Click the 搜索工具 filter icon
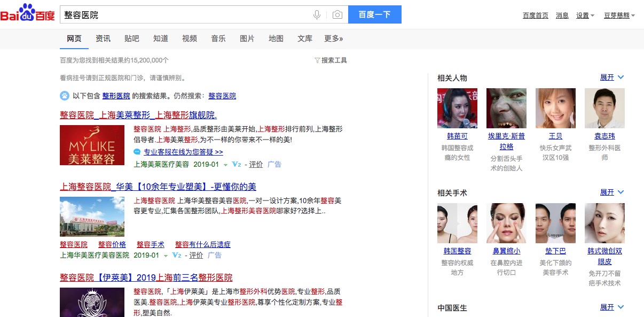644x317 pixels. pos(317,60)
